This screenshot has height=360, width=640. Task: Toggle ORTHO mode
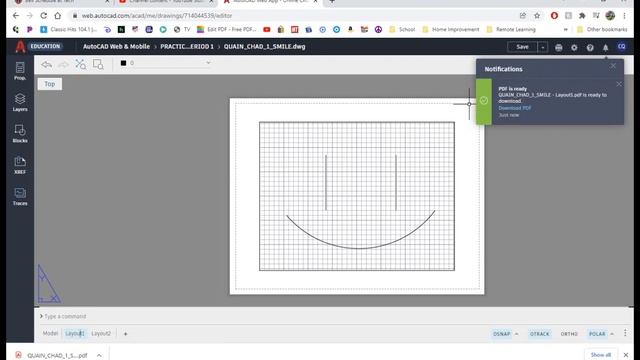click(x=569, y=334)
